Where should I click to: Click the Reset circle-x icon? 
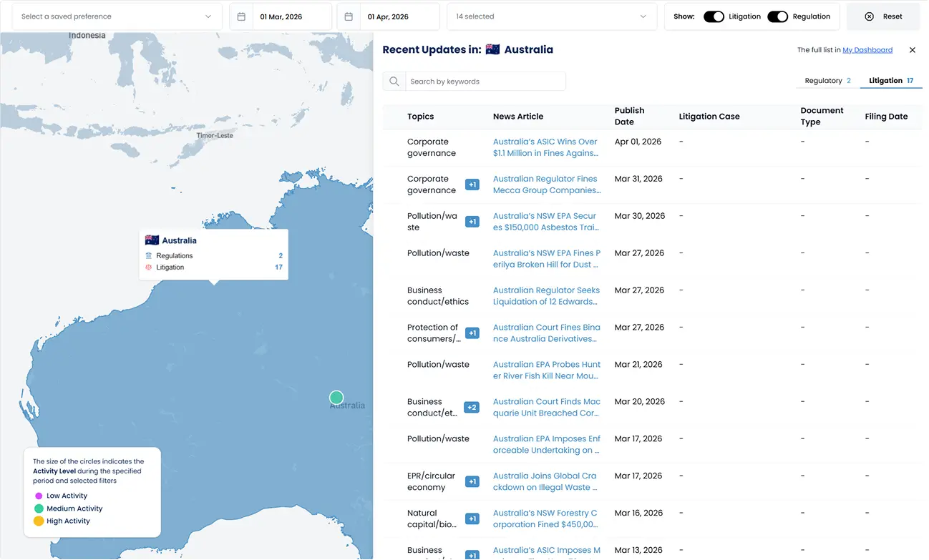click(869, 16)
